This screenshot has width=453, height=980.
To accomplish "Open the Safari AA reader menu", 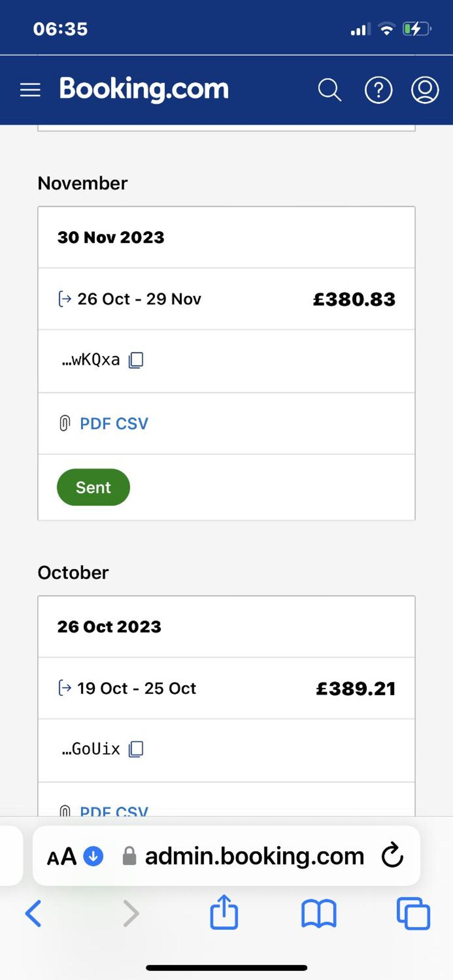I will tap(62, 856).
